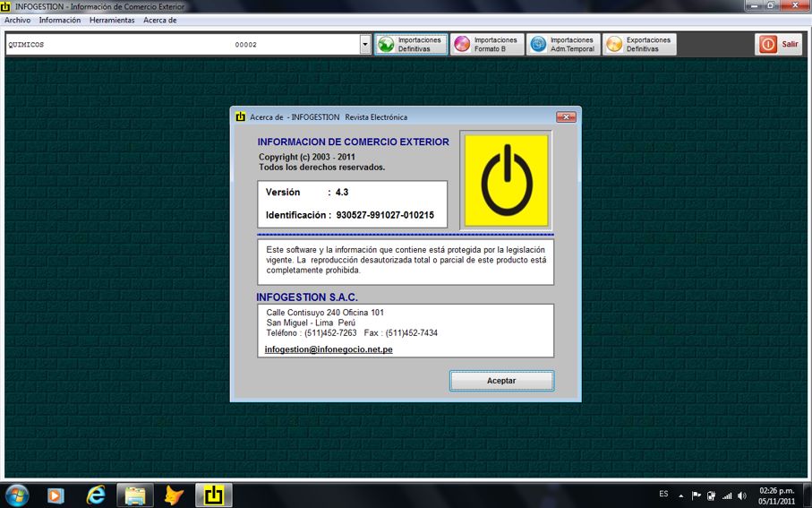812x508 pixels.
Task: Click the volume speaker tray icon
Action: pyautogui.click(x=742, y=495)
